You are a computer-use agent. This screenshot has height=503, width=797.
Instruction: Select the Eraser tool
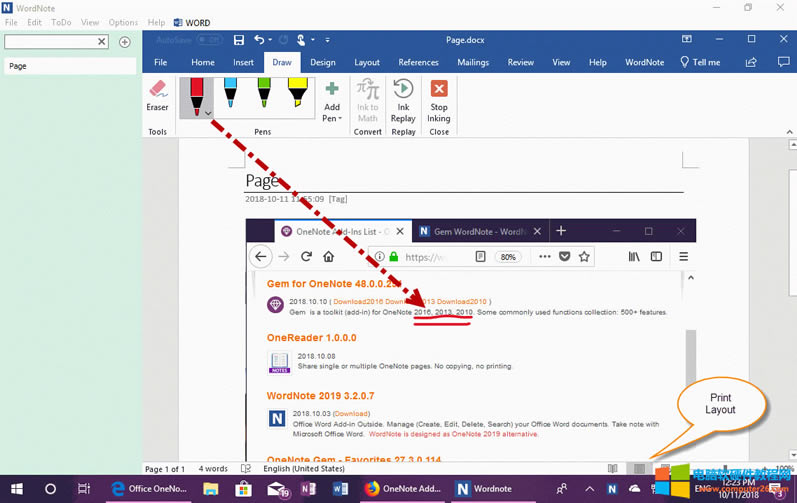click(x=157, y=97)
